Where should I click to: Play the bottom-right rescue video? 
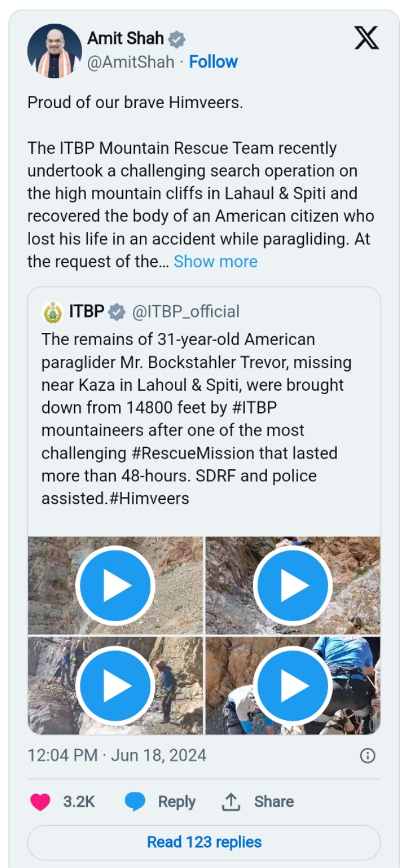click(293, 685)
